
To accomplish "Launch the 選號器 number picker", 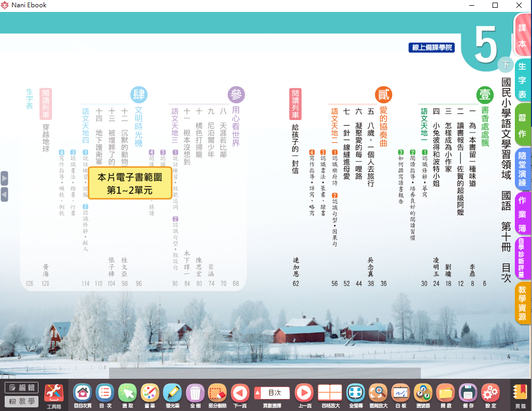I will (423, 393).
